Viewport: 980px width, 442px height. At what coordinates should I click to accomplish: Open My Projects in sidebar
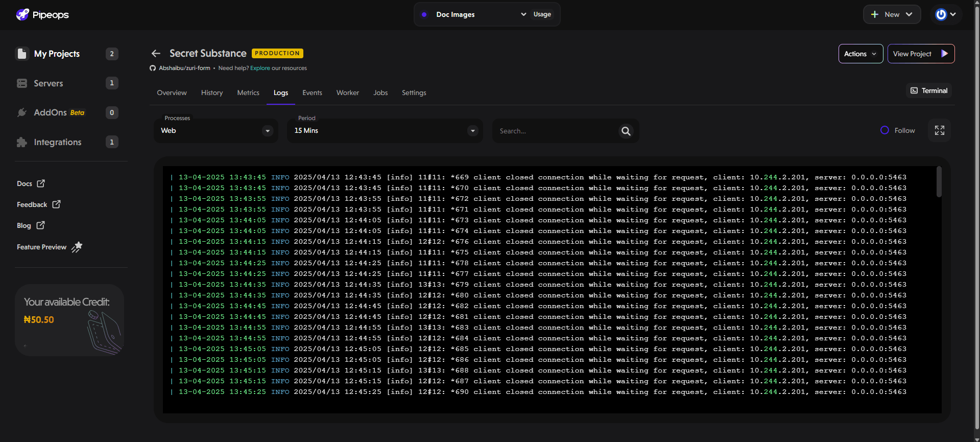(x=67, y=54)
